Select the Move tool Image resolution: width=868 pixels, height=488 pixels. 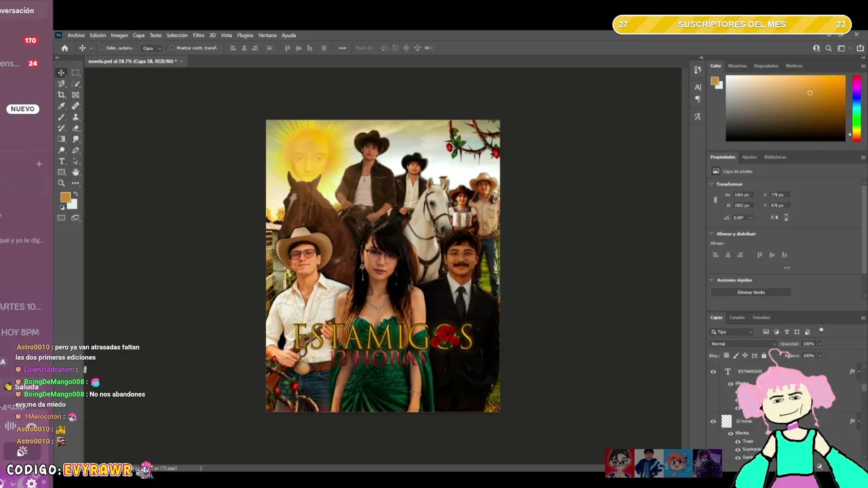[61, 73]
